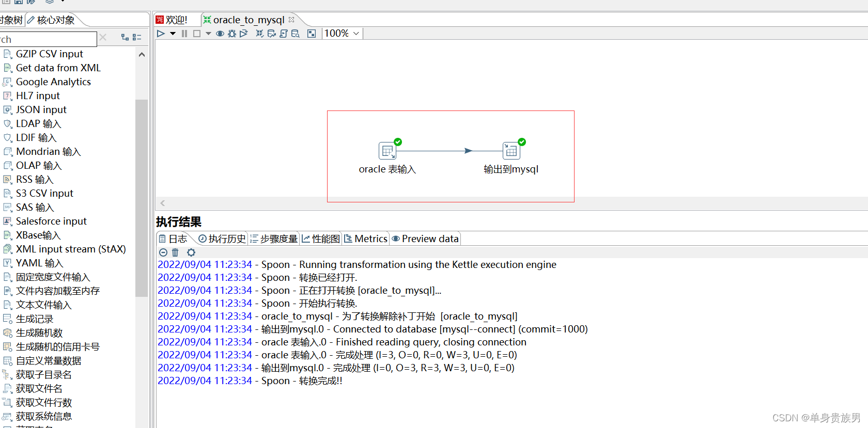Click the hop arrow between the steps
This screenshot has width=868, height=428.
468,151
